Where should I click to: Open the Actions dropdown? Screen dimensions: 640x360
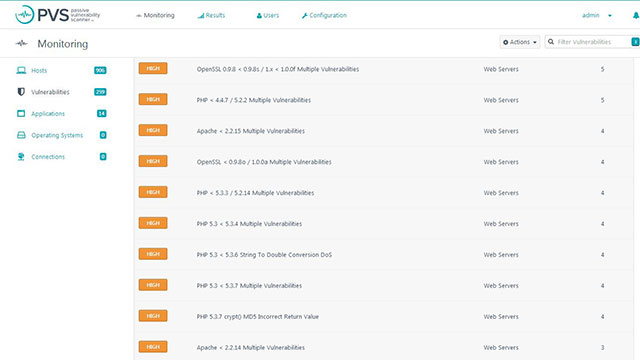point(520,42)
